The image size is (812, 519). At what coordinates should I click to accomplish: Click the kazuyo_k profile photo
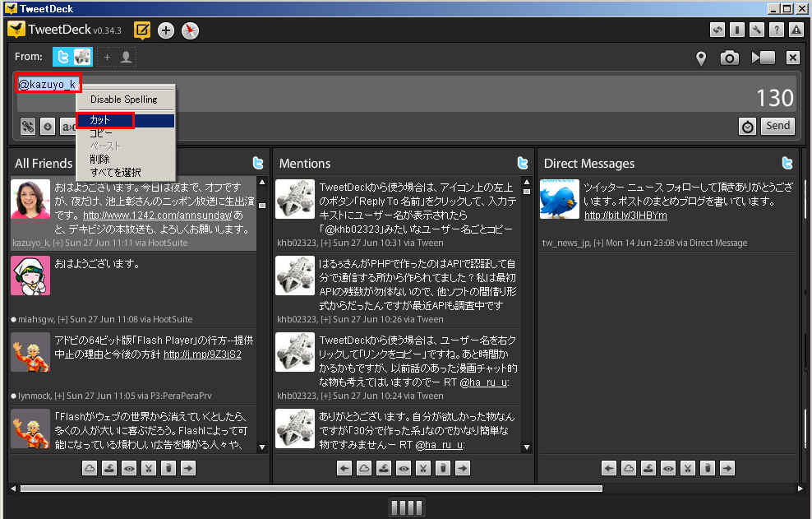(x=30, y=199)
